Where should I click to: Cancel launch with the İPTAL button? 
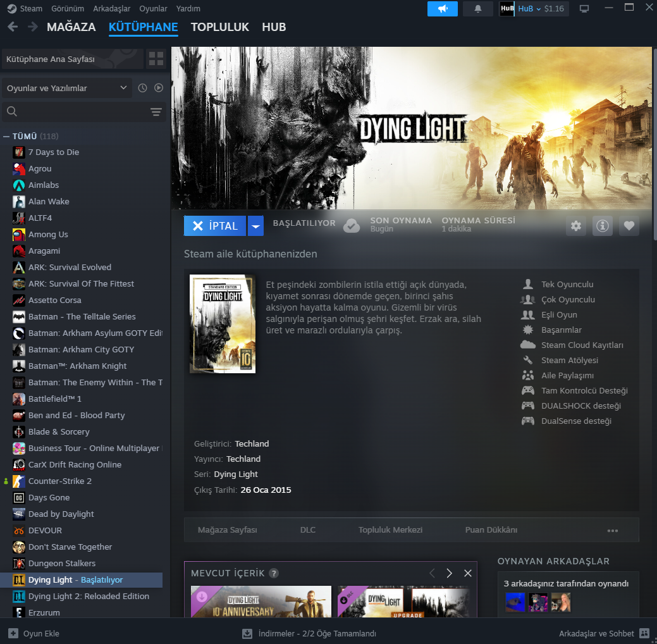(x=215, y=226)
